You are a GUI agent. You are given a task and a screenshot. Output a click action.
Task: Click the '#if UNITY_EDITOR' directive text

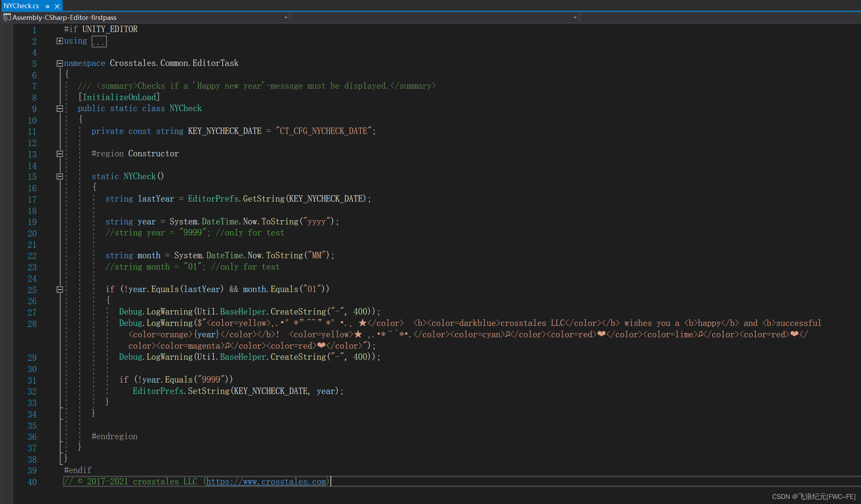[x=101, y=29]
